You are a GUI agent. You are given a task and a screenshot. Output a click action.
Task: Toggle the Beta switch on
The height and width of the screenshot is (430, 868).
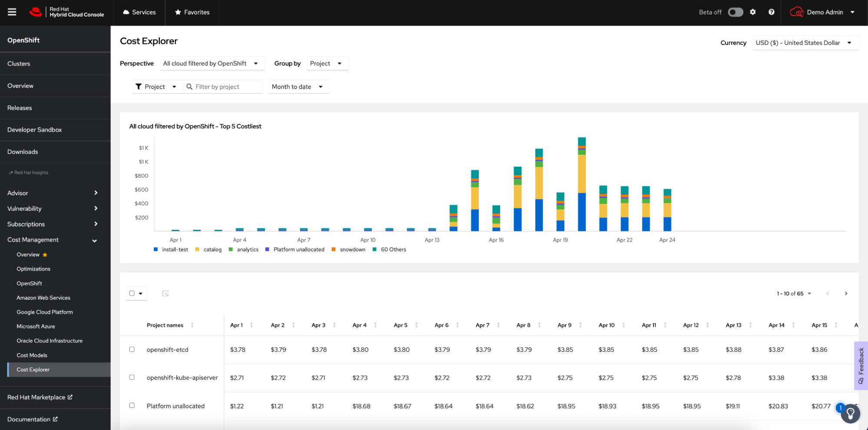(x=736, y=12)
